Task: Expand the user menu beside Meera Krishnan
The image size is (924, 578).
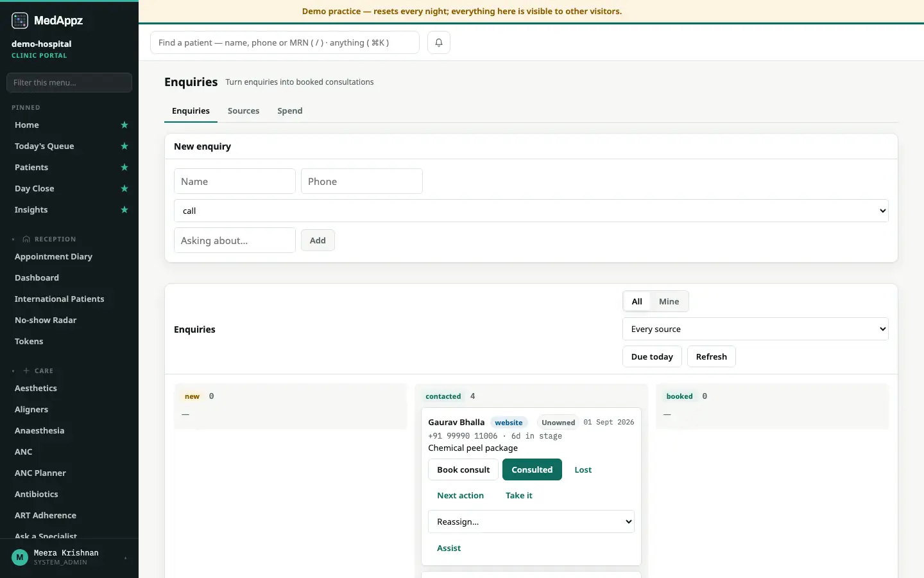Action: click(125, 558)
